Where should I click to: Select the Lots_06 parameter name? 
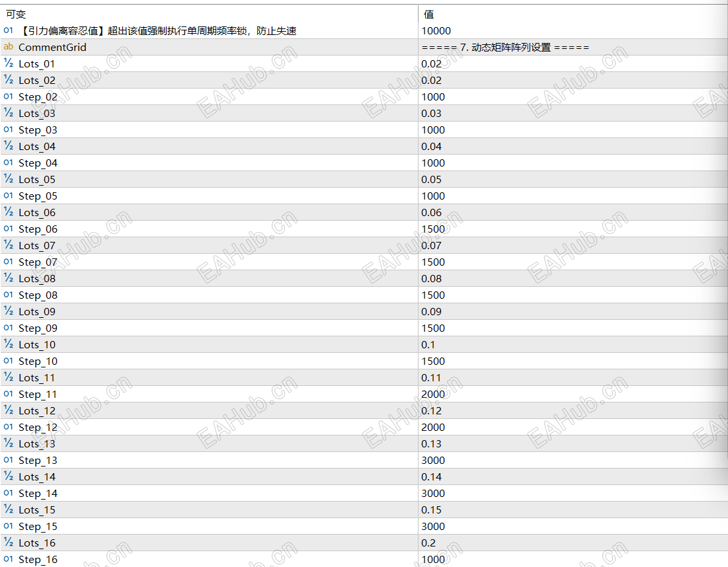click(37, 213)
